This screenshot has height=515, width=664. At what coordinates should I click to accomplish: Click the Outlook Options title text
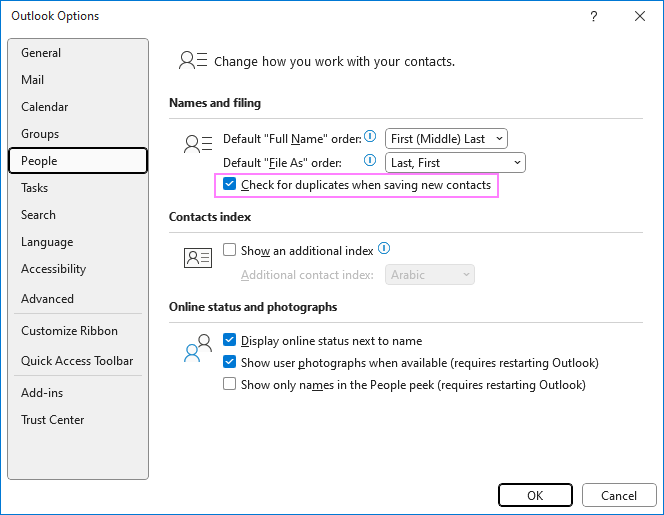[55, 16]
